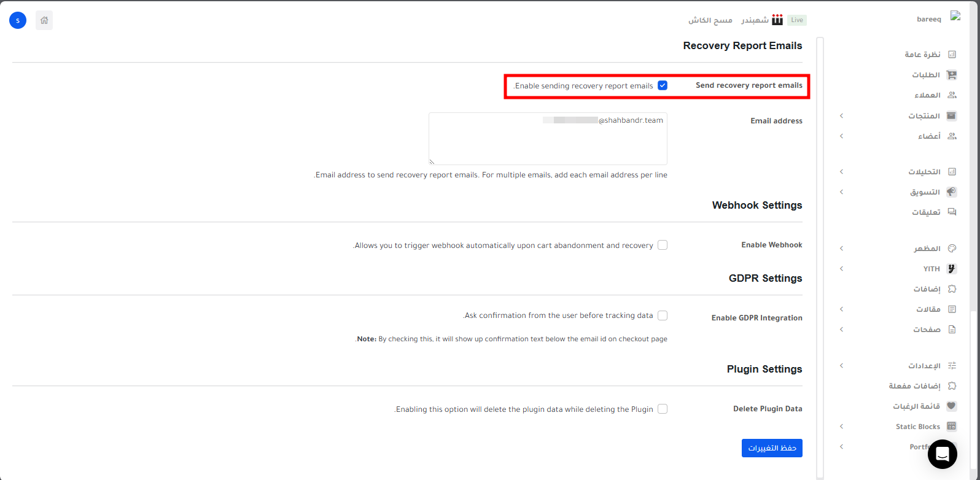Expand the المنتجات submenu chevron
This screenshot has height=480, width=980.
coord(841,116)
